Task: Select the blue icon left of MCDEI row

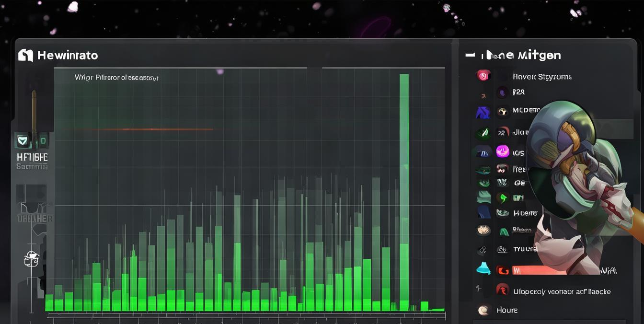Action: [x=483, y=113]
